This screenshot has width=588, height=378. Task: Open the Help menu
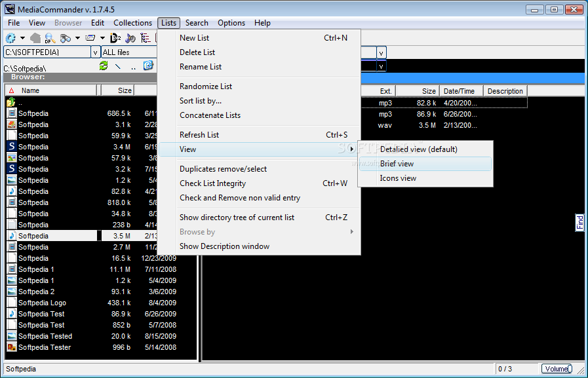pyautogui.click(x=262, y=23)
